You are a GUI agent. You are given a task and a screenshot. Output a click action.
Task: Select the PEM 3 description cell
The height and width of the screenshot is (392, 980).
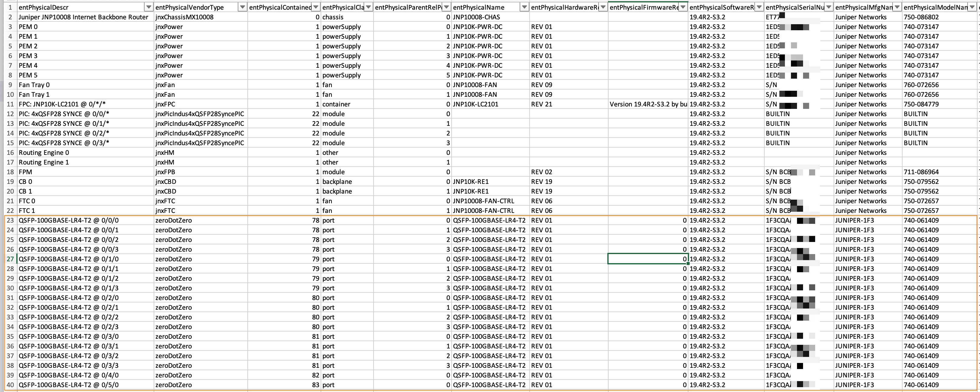tap(85, 56)
